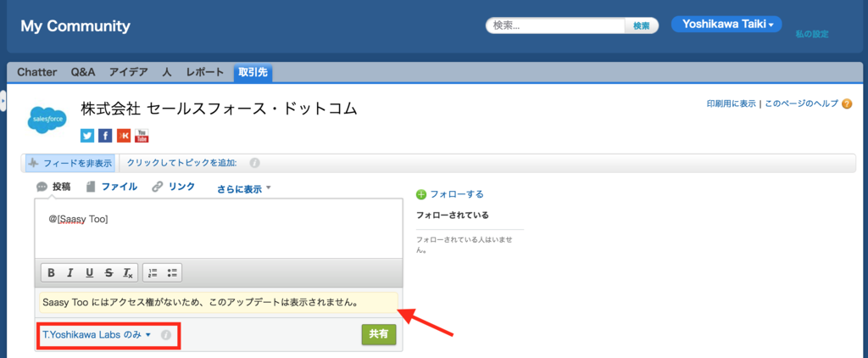Open the Klout social icon
This screenshot has height=358, width=868.
[x=124, y=136]
